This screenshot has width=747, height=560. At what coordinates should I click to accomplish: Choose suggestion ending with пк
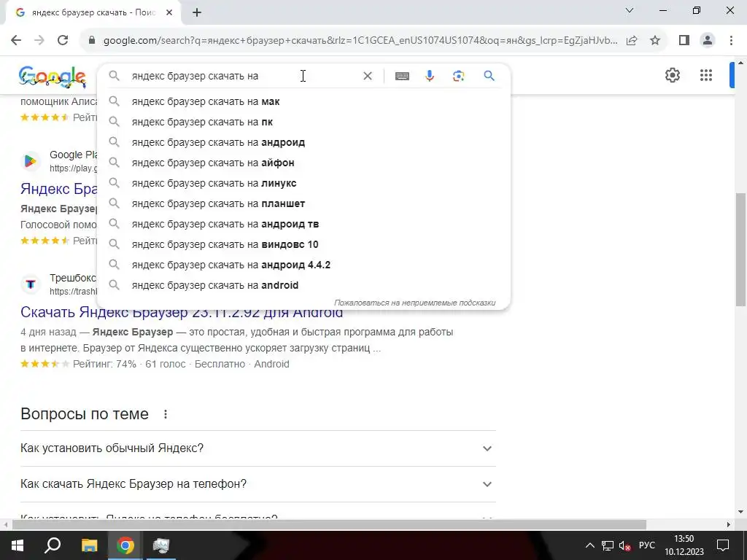pos(303,122)
